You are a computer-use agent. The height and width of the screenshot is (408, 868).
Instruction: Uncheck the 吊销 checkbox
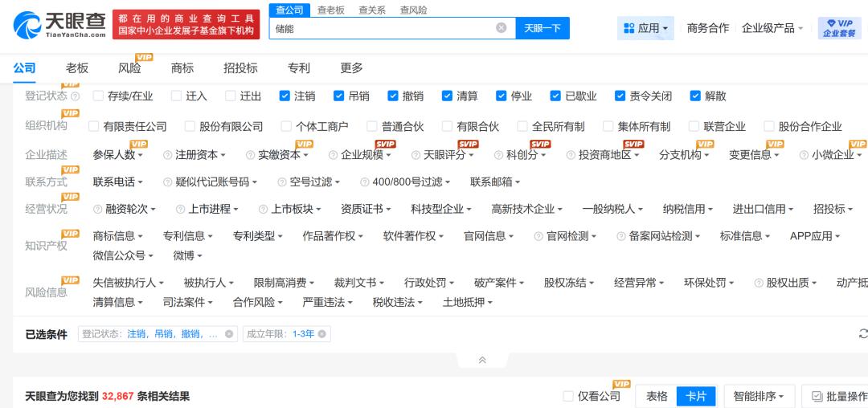(339, 96)
